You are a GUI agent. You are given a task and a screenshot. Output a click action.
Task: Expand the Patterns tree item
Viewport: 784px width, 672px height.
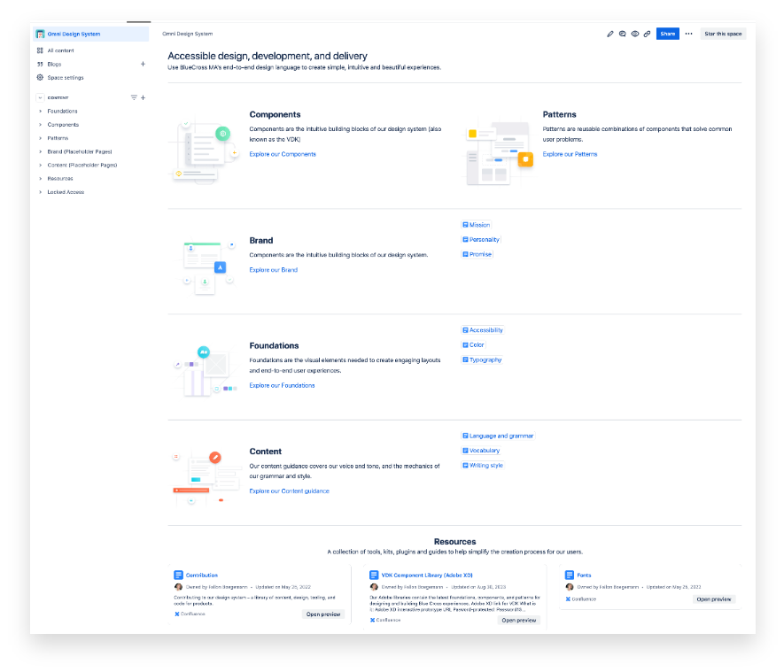pos(41,138)
